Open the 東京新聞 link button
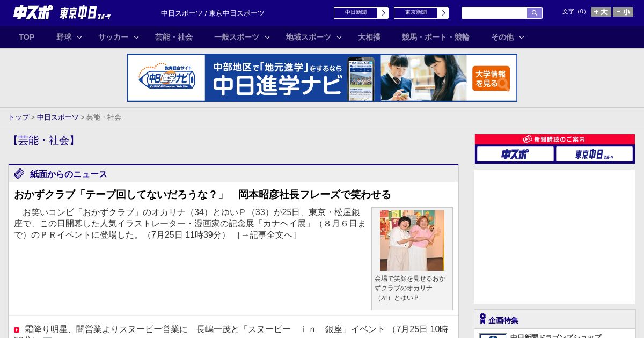Screen dimensions: 644x338 point(421,13)
